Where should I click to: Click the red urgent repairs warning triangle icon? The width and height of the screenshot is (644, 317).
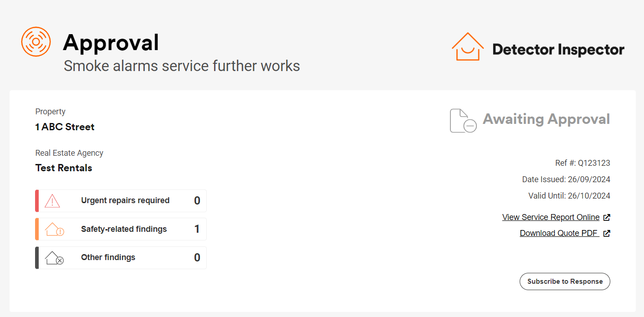(x=52, y=200)
